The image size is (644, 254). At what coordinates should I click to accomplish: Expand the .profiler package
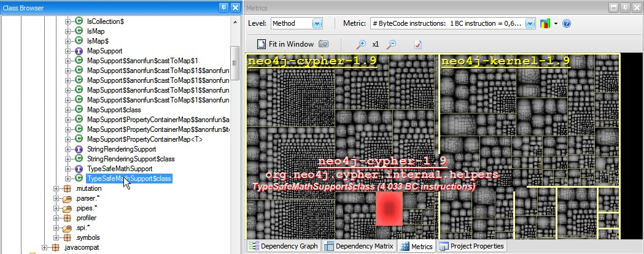[56, 218]
